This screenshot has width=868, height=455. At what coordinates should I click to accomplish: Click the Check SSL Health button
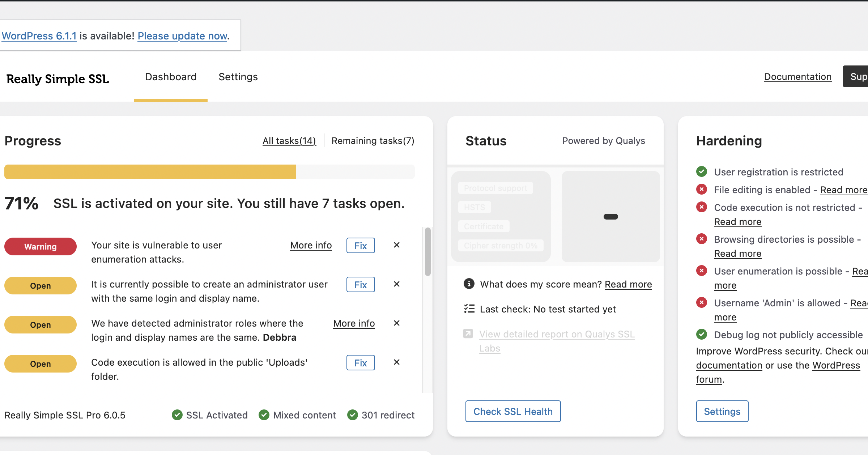(513, 411)
